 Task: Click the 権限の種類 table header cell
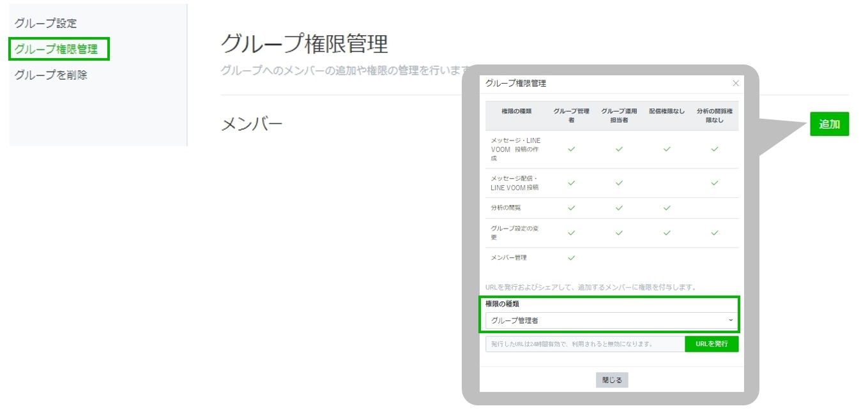(x=516, y=112)
